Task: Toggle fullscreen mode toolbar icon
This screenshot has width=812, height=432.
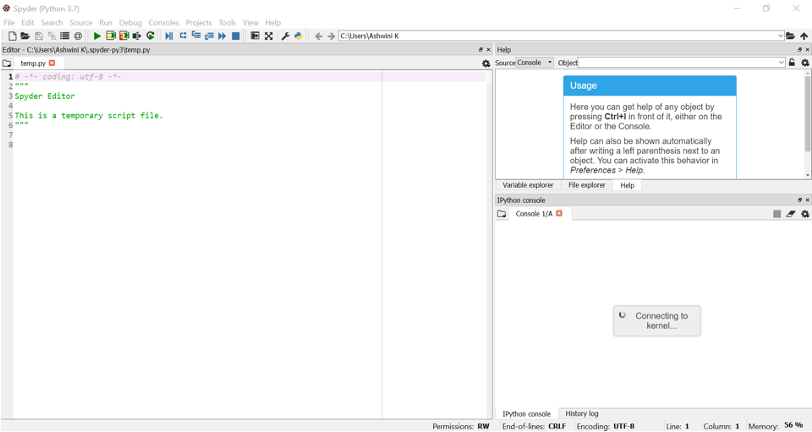Action: click(x=268, y=36)
